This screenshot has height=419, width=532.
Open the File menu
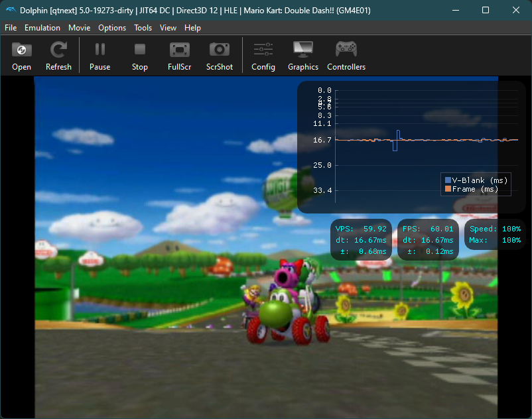coord(11,28)
